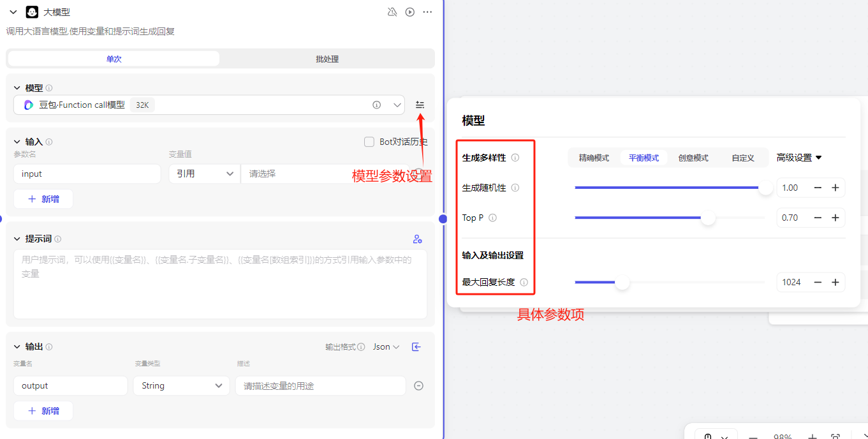868x439 pixels.
Task: Click the 1024 max reply length box
Action: 792,282
